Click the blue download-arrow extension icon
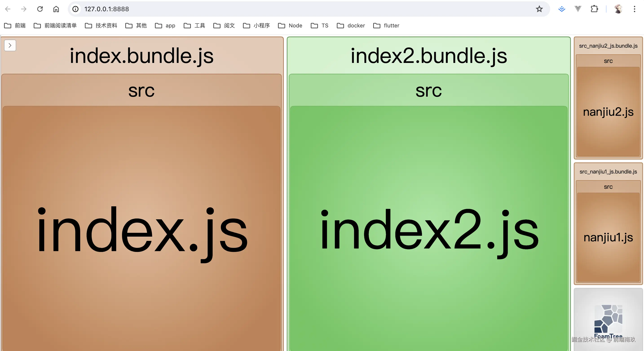Viewport: 644px width, 351px height. [562, 9]
